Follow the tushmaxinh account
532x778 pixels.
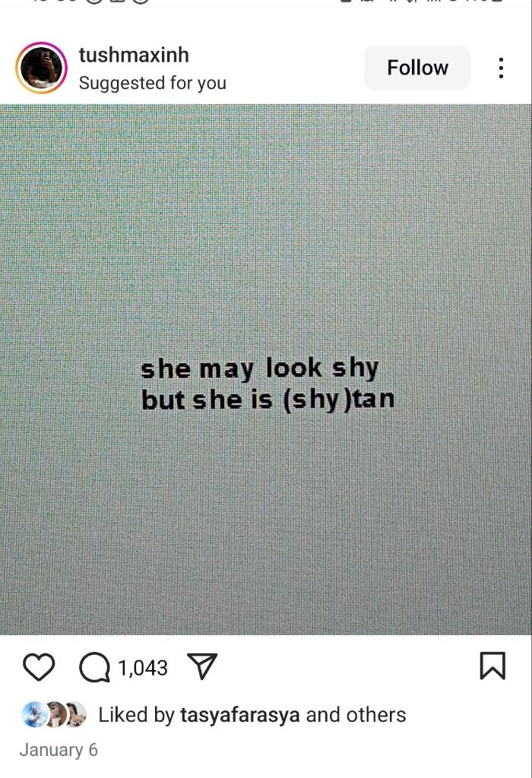point(417,68)
